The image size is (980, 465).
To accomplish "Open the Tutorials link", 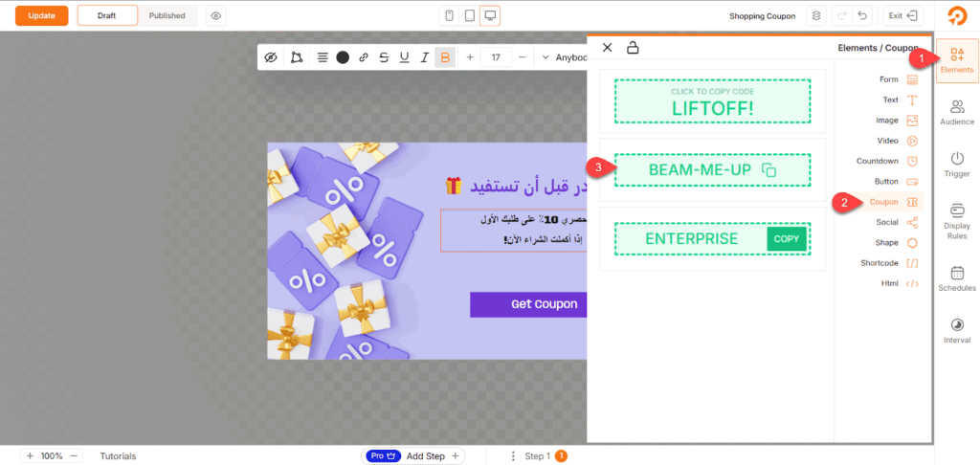I will tap(118, 456).
